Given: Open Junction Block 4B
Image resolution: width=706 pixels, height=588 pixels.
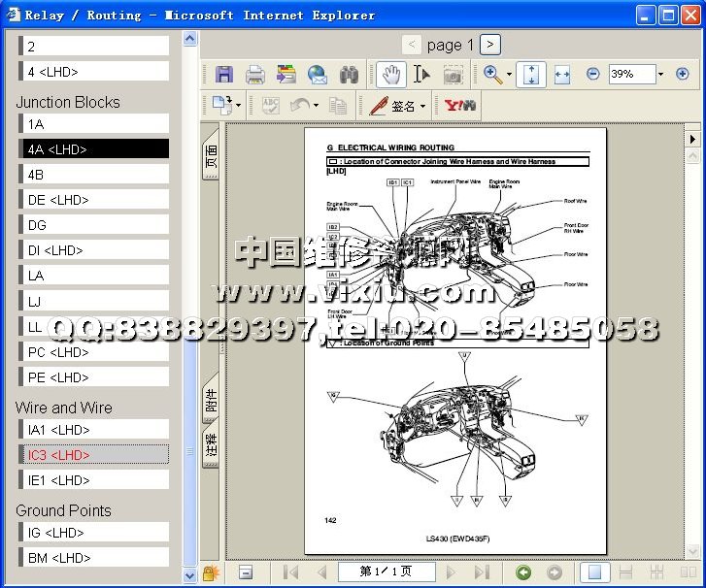Looking at the screenshot, I should [93, 175].
